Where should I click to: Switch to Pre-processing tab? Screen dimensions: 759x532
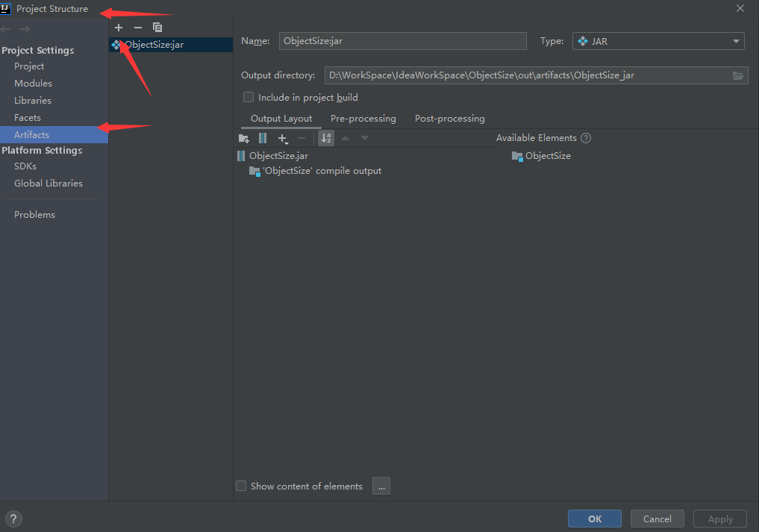tap(363, 119)
